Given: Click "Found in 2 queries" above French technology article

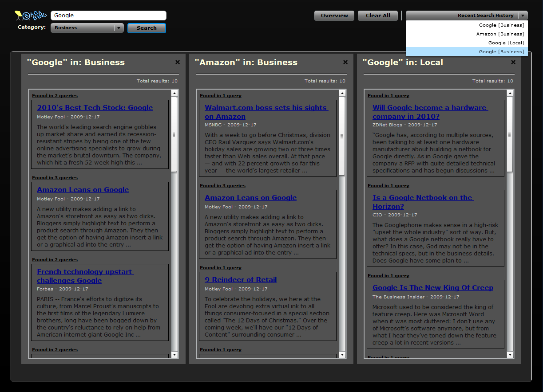Looking at the screenshot, I should pos(55,260).
